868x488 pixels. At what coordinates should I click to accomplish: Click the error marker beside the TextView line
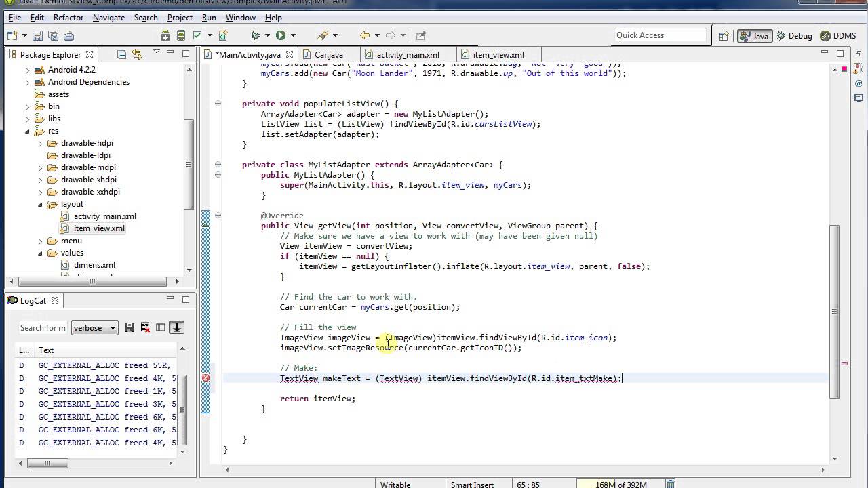tap(205, 378)
